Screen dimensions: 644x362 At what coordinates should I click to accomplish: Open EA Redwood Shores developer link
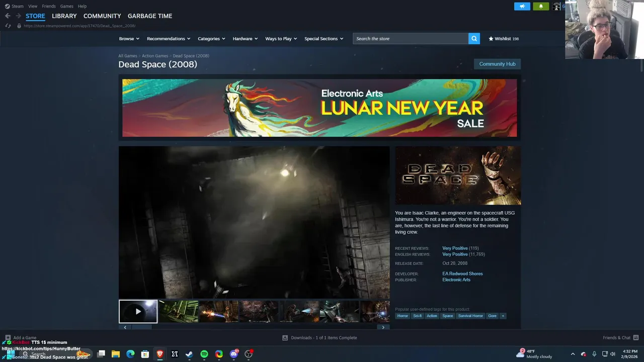[x=462, y=274]
